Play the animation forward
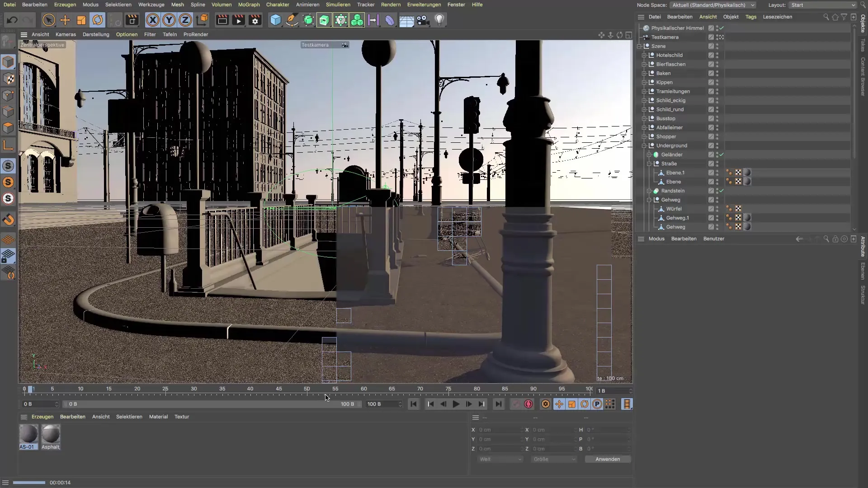 pyautogui.click(x=456, y=404)
